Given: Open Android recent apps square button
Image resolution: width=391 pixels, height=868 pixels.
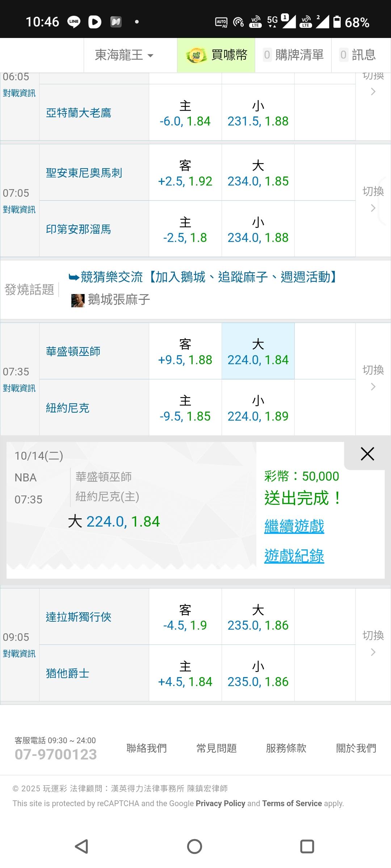Looking at the screenshot, I should (x=307, y=846).
